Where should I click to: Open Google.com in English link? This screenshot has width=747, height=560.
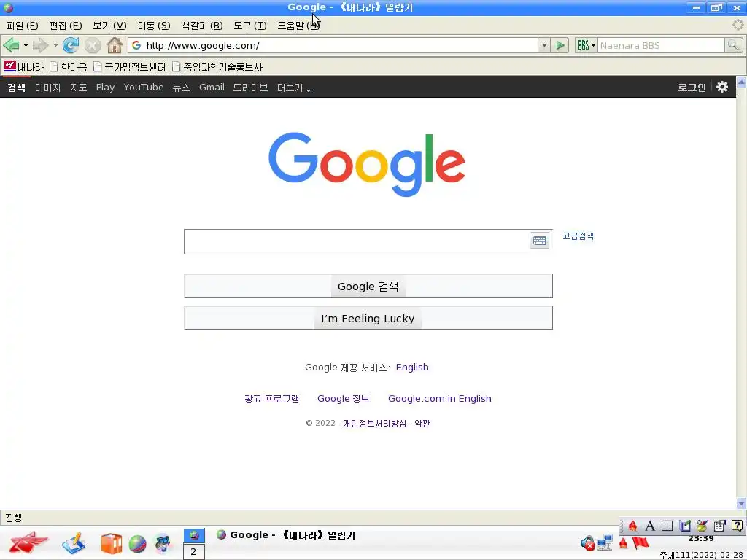tap(439, 399)
